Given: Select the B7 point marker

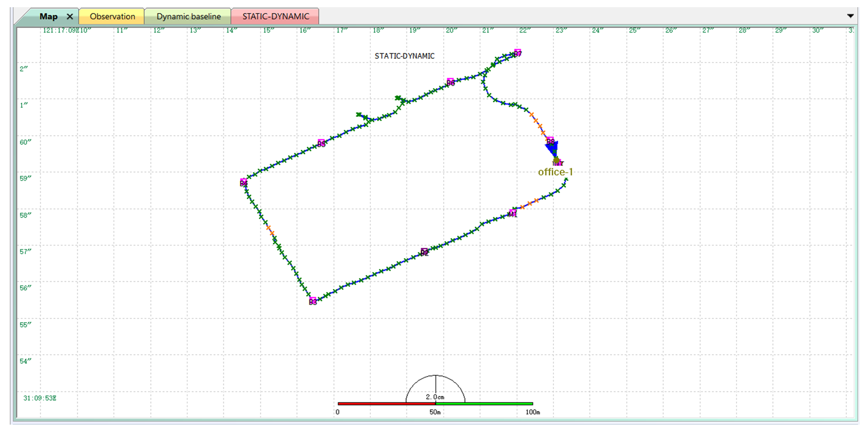Looking at the screenshot, I should click(x=518, y=52).
